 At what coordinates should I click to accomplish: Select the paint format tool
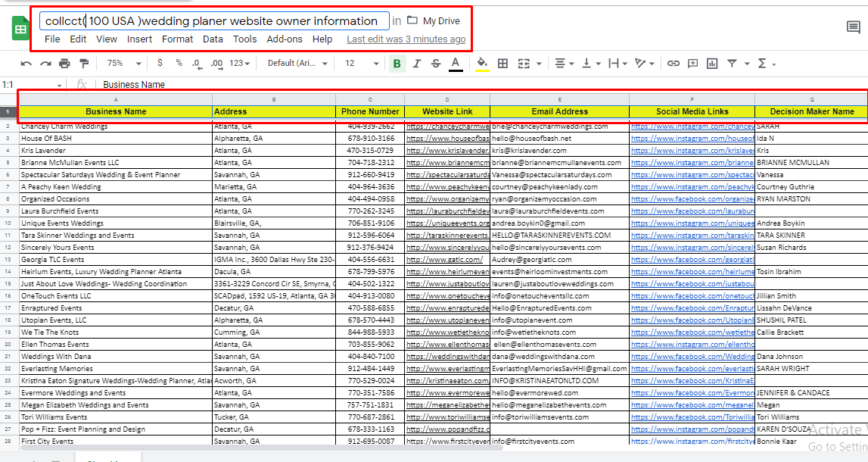84,64
